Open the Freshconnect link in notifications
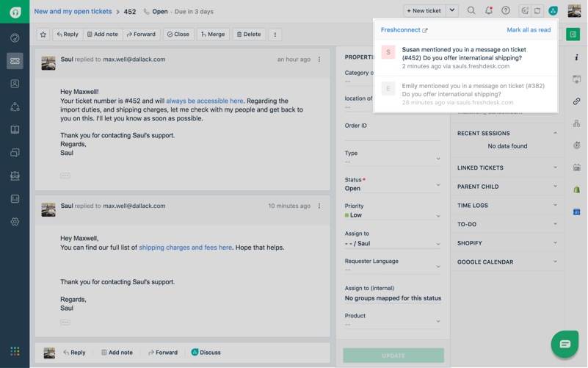 click(404, 30)
